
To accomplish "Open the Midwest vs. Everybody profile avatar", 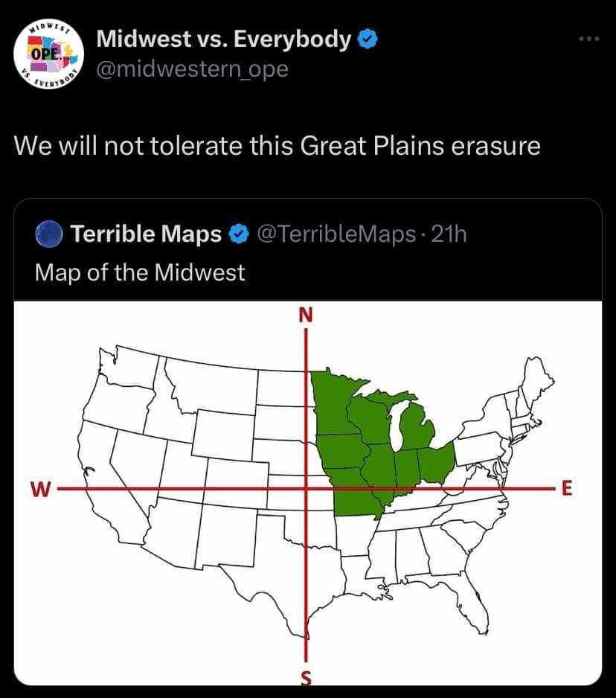I will click(48, 54).
